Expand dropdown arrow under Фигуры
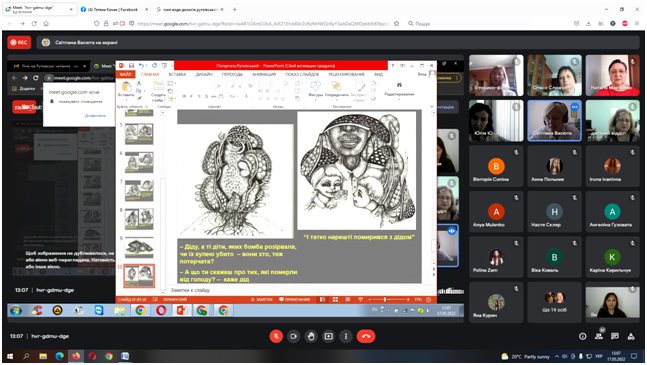This screenshot has height=365, width=647. (315, 99)
